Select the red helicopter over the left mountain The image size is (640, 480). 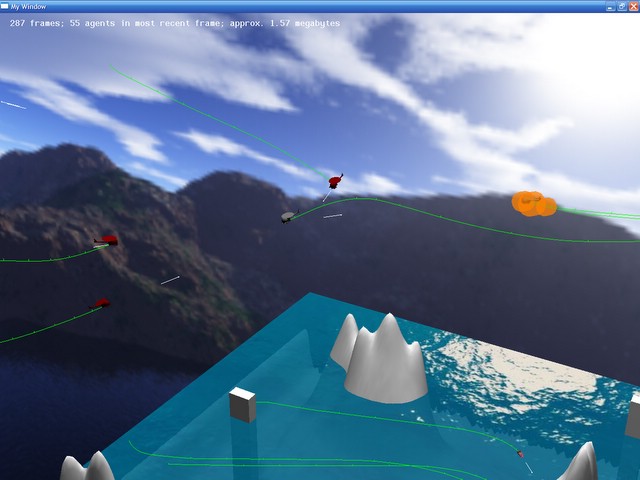click(107, 240)
